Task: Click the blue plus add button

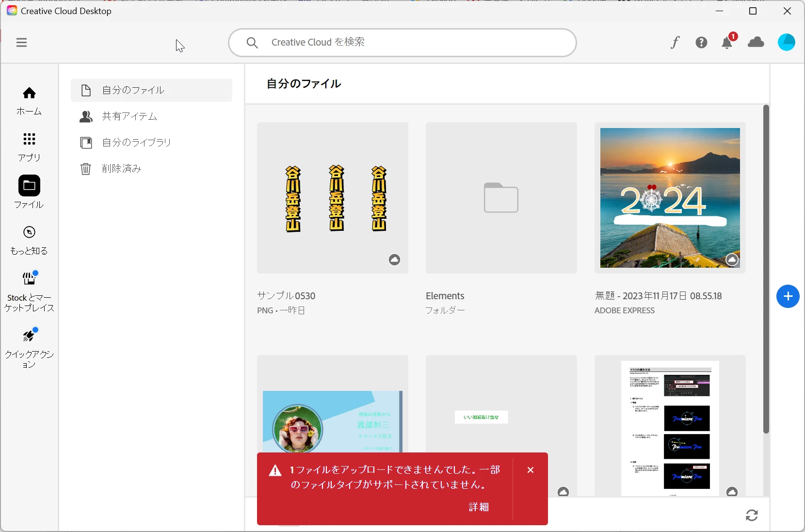Action: (788, 296)
